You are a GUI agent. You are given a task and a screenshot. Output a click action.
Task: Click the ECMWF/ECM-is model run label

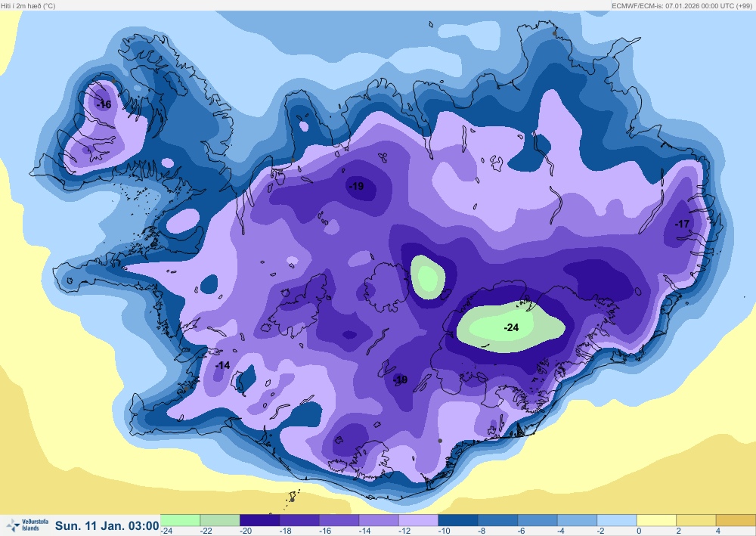click(x=682, y=6)
